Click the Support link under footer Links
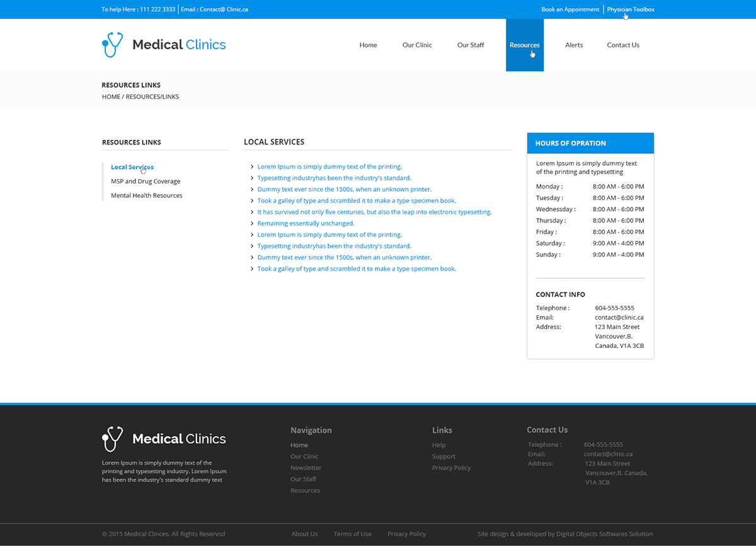 pyautogui.click(x=444, y=456)
